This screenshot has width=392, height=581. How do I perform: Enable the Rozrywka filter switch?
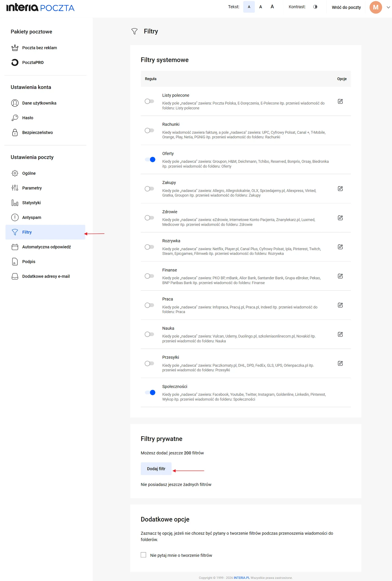click(x=149, y=247)
